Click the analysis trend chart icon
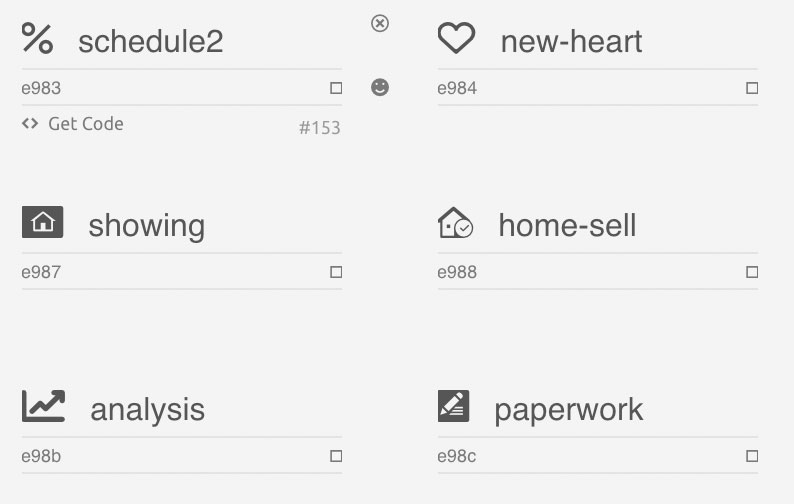The width and height of the screenshot is (794, 504). point(44,406)
